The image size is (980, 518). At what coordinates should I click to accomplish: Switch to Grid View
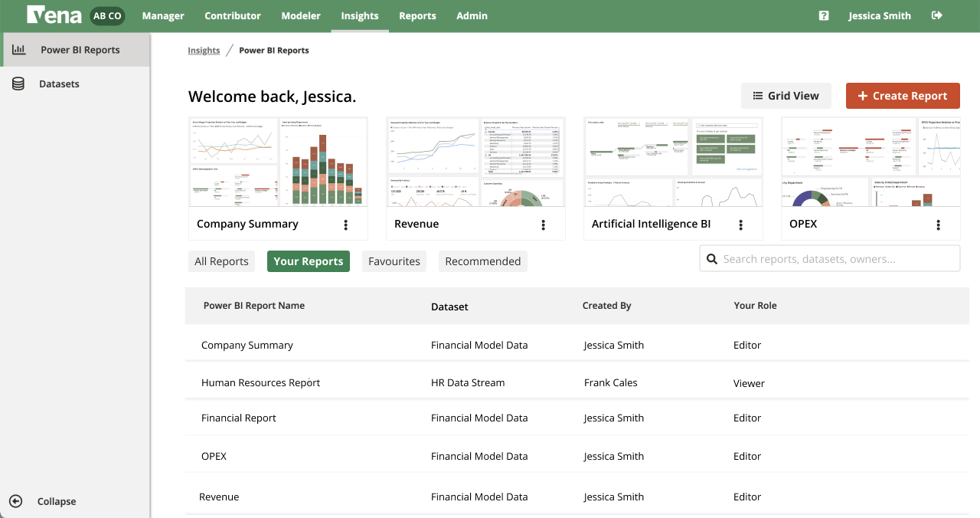786,96
